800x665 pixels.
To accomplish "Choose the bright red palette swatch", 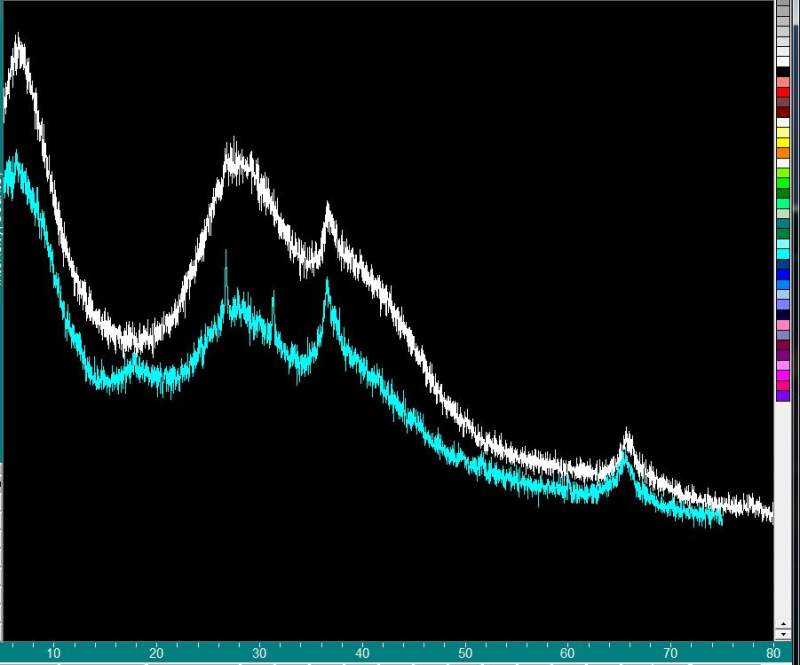I will 783,92.
